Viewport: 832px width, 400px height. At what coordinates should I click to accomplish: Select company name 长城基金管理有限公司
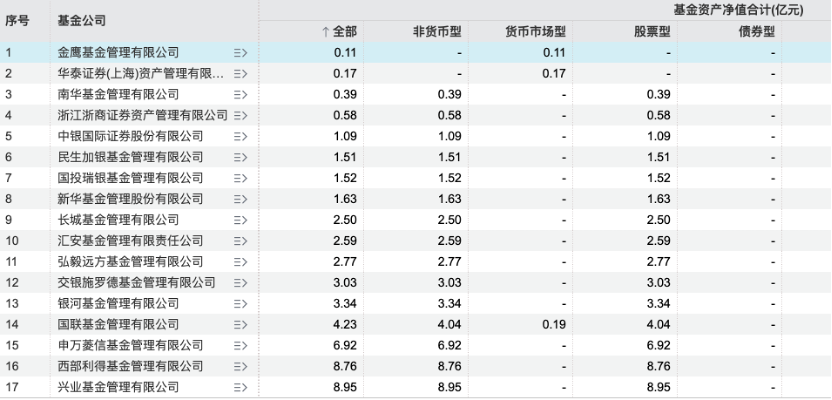pos(118,220)
